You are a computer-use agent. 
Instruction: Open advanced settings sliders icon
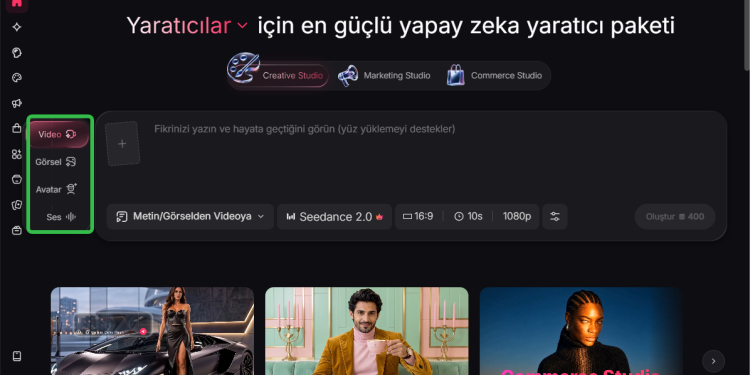click(555, 217)
